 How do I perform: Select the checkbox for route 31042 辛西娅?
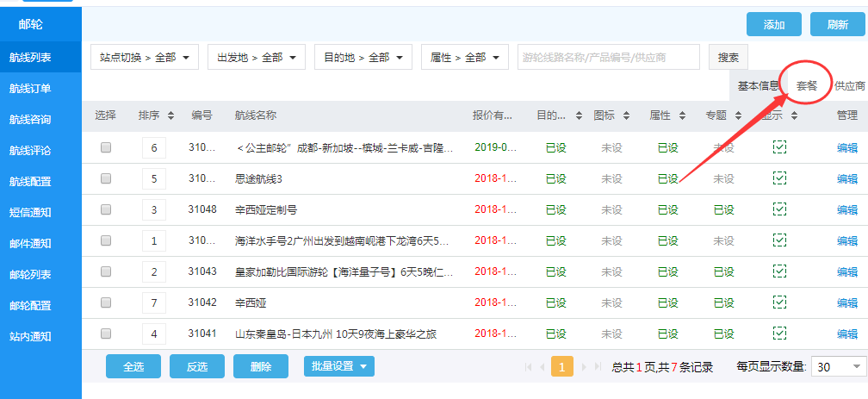[106, 302]
